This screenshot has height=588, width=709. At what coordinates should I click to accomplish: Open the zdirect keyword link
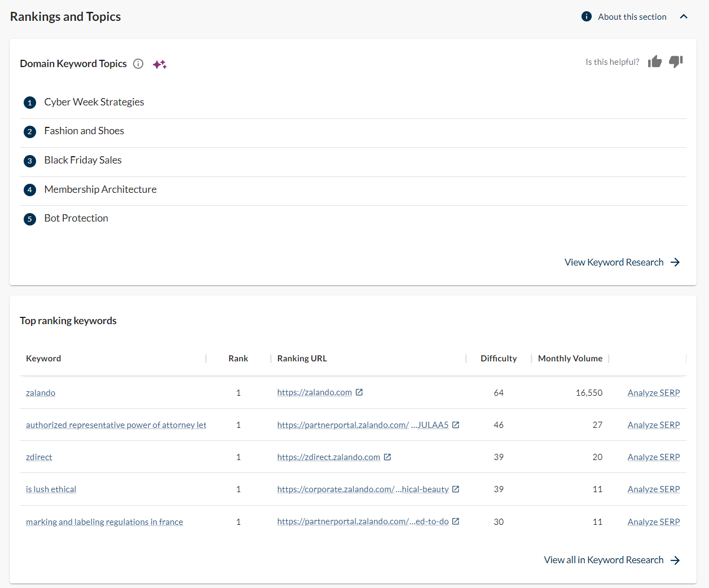(39, 457)
